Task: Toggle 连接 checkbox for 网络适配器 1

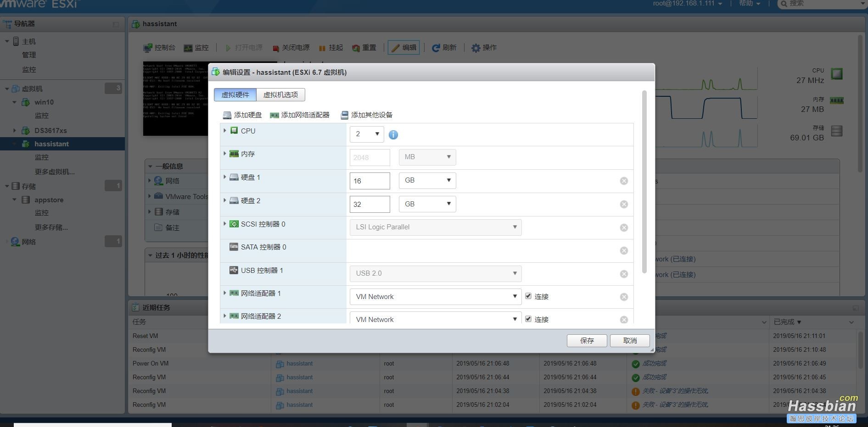Action: tap(528, 296)
